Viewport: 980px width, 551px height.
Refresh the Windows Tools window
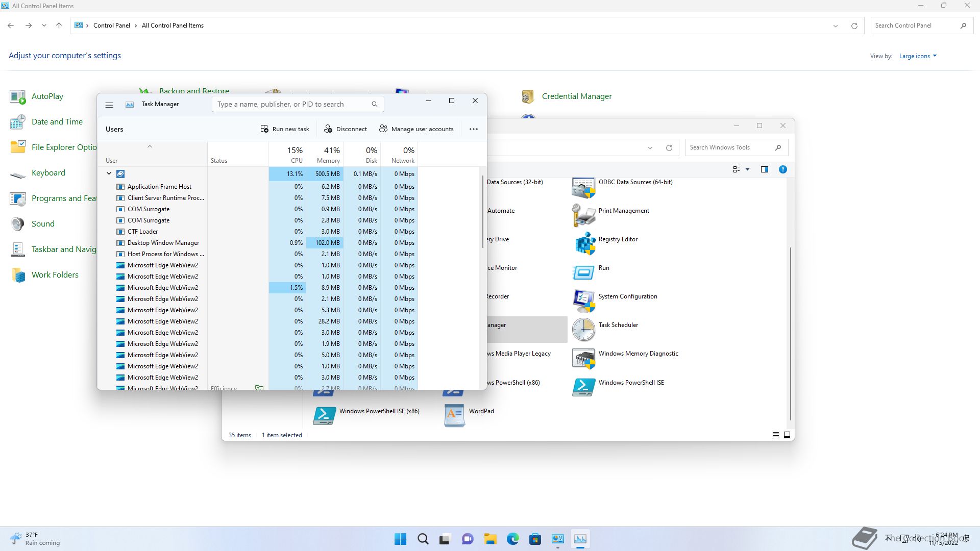[669, 148]
